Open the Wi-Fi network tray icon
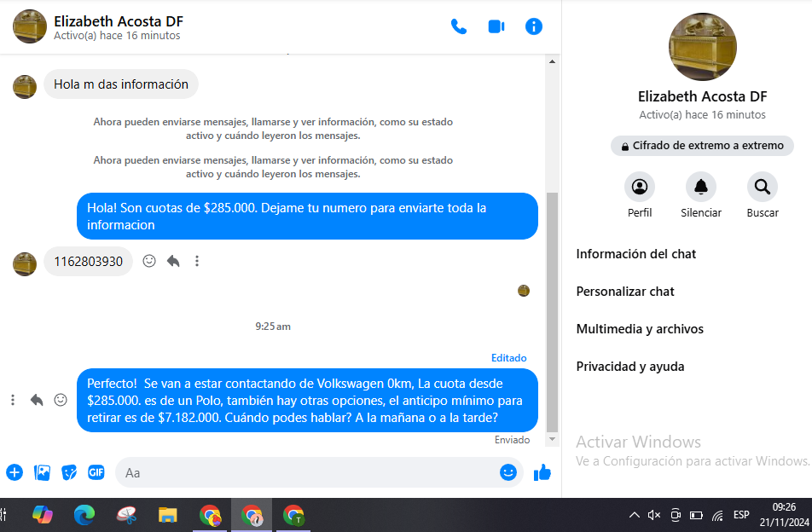The height and width of the screenshot is (532, 812). [717, 516]
